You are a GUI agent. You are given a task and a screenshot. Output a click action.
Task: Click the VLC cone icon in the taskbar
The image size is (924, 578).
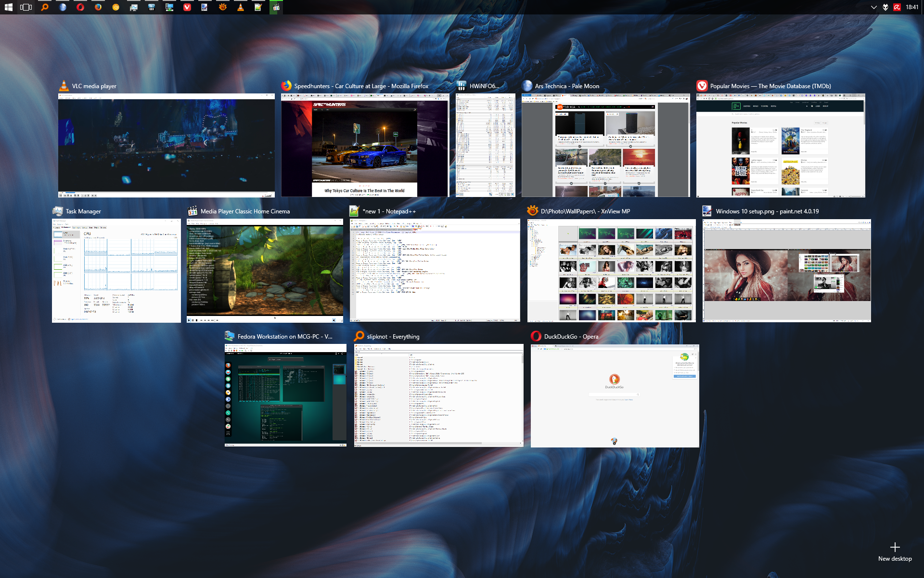click(x=241, y=7)
